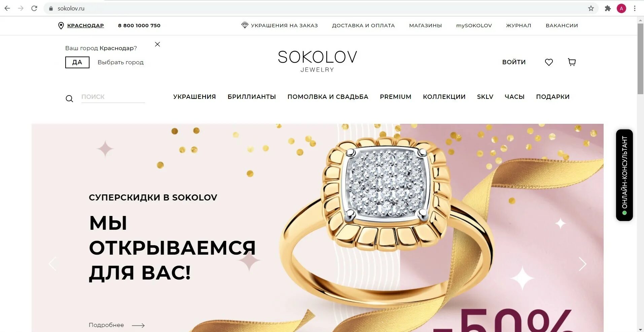Reload the page

[x=34, y=8]
